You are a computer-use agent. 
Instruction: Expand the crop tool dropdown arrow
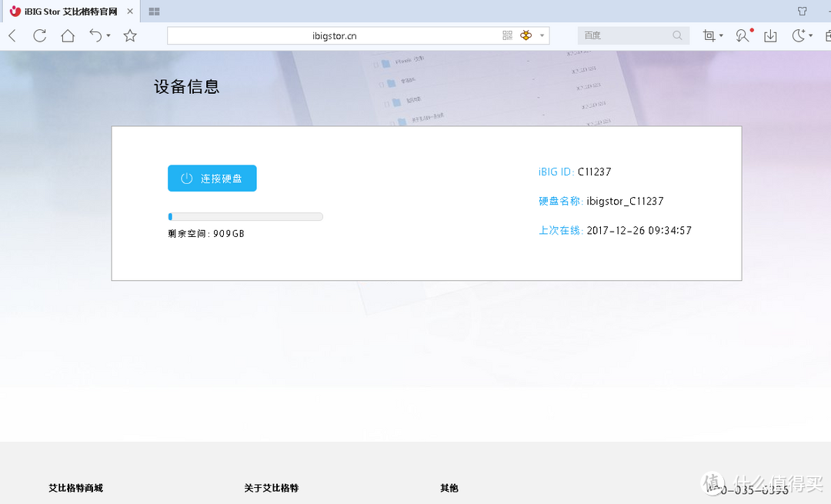pos(721,36)
